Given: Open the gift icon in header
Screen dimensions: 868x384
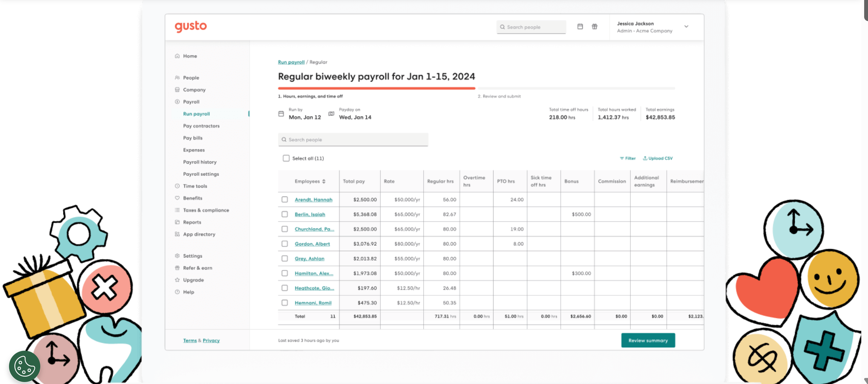Looking at the screenshot, I should pos(594,27).
